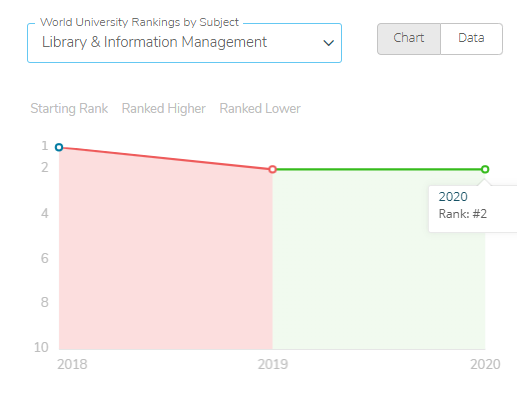The width and height of the screenshot is (517, 403).
Task: Click the 2019 x-axis label
Action: [273, 364]
